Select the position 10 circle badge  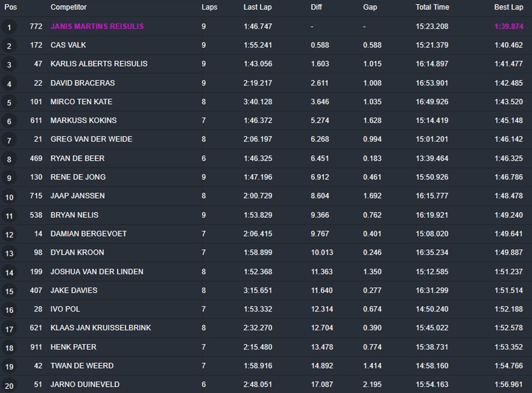pos(9,197)
